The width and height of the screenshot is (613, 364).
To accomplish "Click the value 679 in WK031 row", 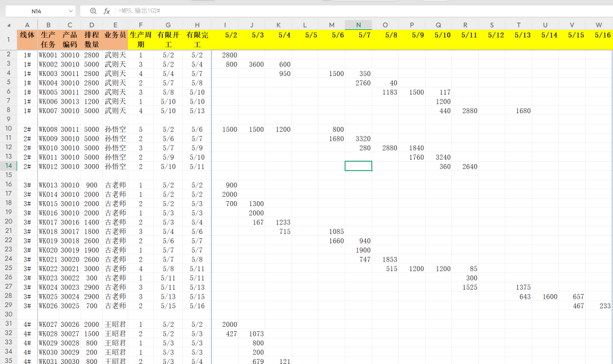I will point(258,361).
